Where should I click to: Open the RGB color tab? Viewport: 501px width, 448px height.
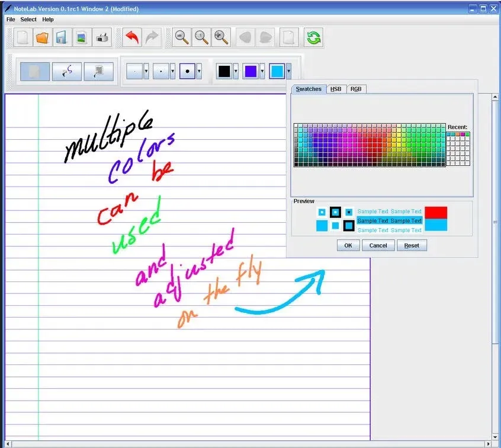point(355,89)
